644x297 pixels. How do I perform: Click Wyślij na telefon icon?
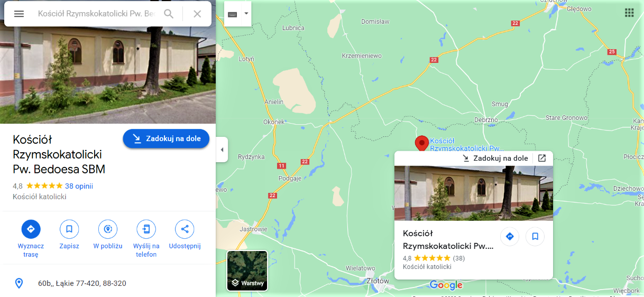[x=146, y=229]
